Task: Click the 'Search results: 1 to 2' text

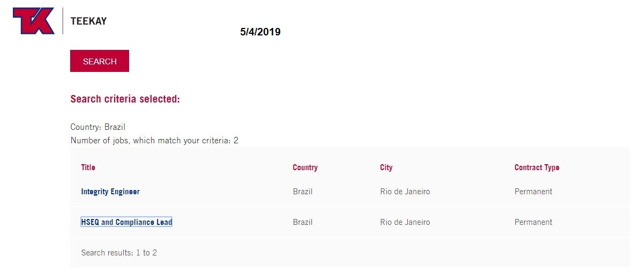Action: pos(119,252)
